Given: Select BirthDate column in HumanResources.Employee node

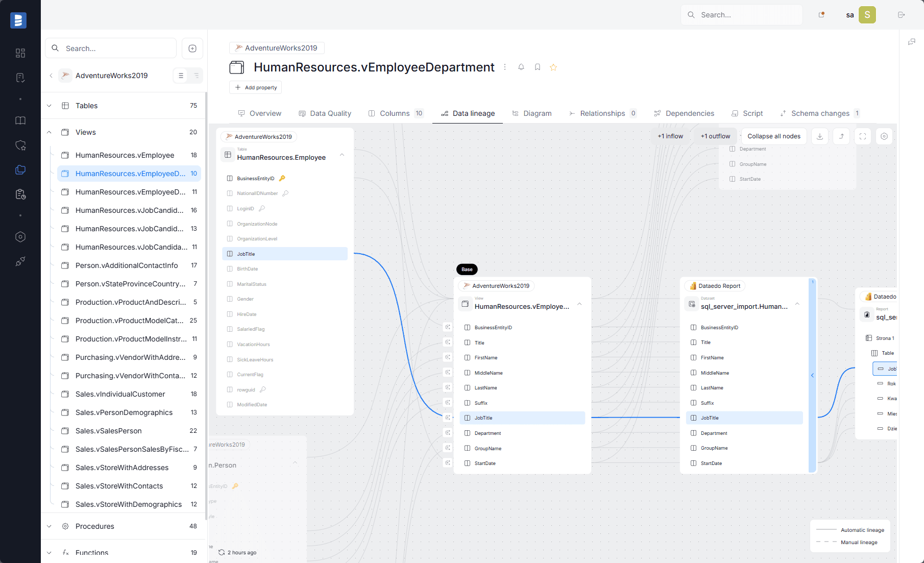Looking at the screenshot, I should (x=285, y=269).
